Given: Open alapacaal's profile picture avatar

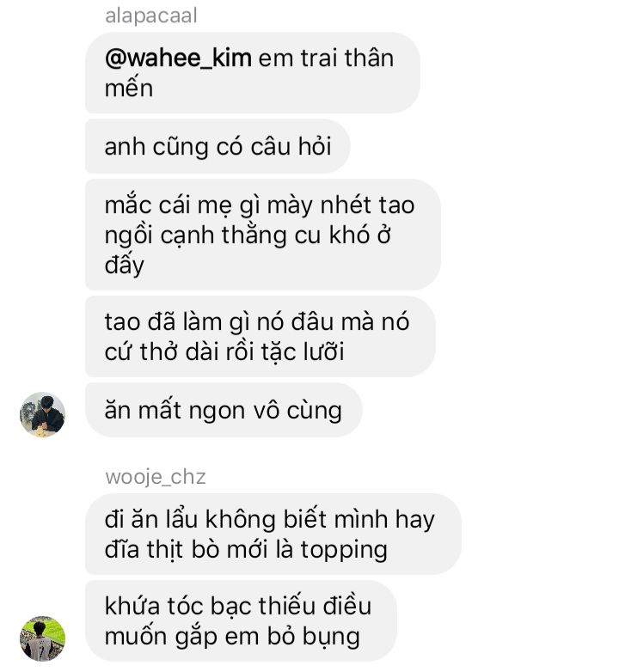Looking at the screenshot, I should coord(42,414).
